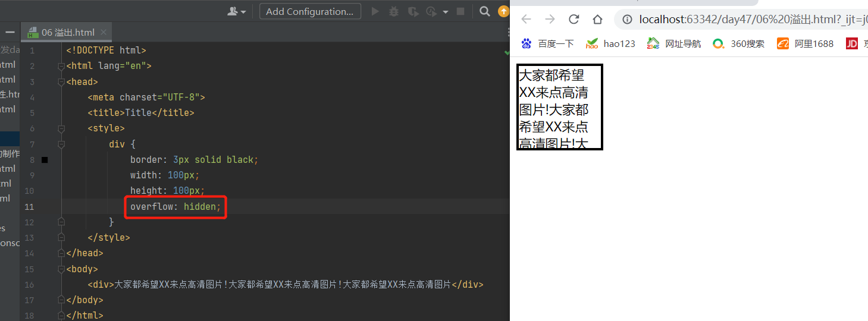This screenshot has height=321, width=868.
Task: Click the site info icon in address bar
Action: click(x=627, y=20)
